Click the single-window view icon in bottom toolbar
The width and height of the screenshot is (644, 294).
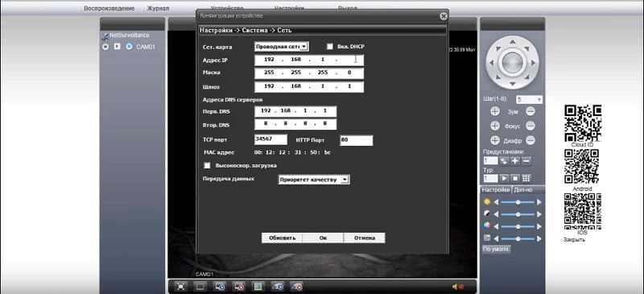tap(200, 287)
